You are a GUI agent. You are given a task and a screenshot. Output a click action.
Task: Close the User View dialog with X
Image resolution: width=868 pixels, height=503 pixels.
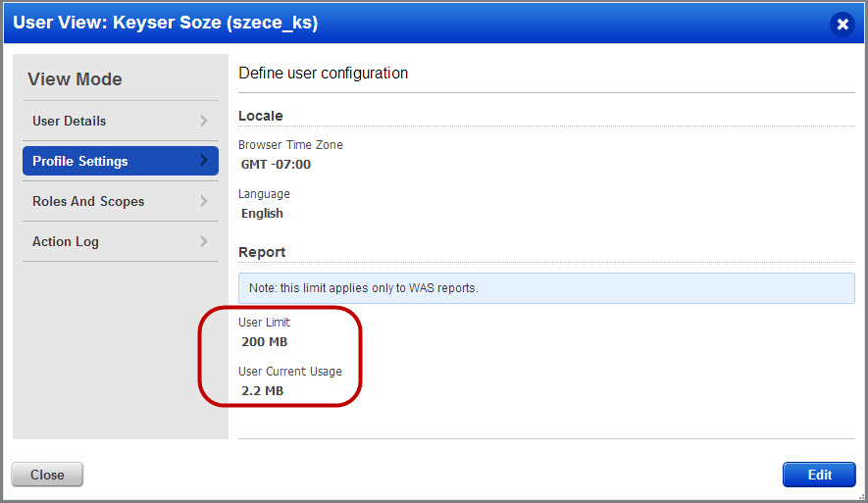[x=842, y=24]
